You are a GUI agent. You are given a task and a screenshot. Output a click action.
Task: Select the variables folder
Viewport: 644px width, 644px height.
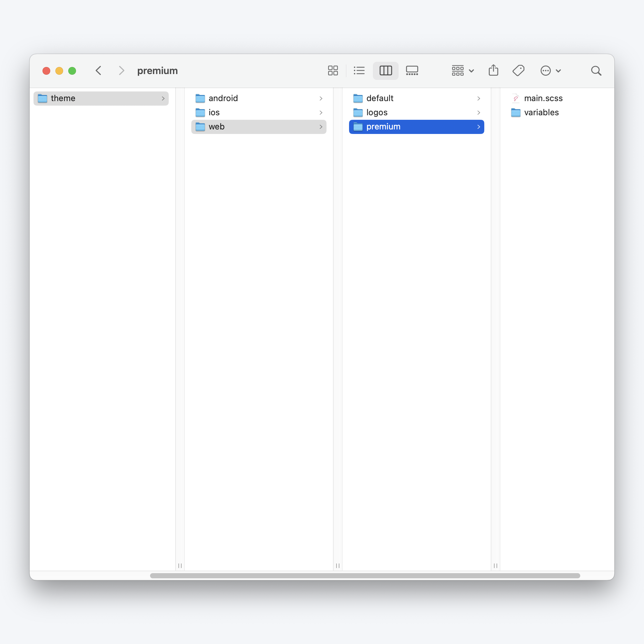click(x=560, y=113)
